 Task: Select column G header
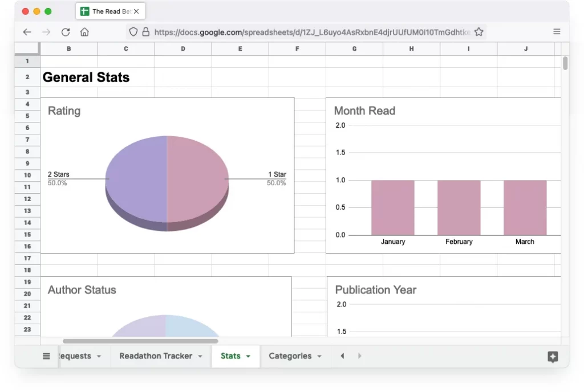point(354,49)
